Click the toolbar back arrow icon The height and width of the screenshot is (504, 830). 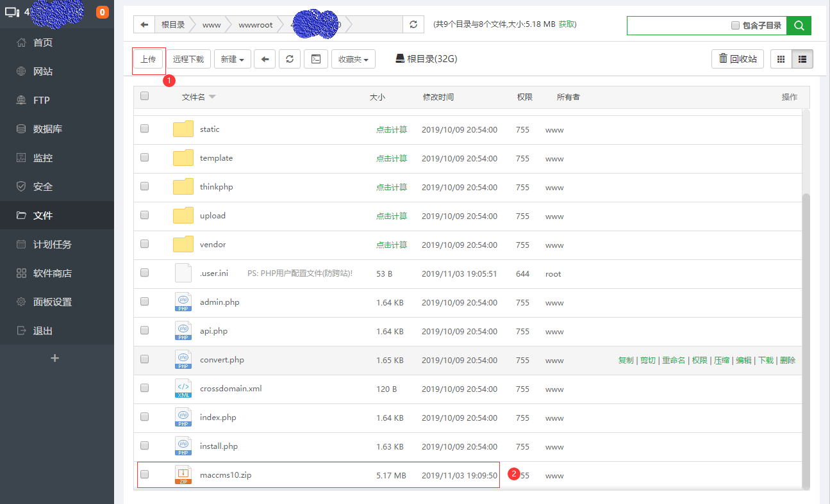pos(265,59)
